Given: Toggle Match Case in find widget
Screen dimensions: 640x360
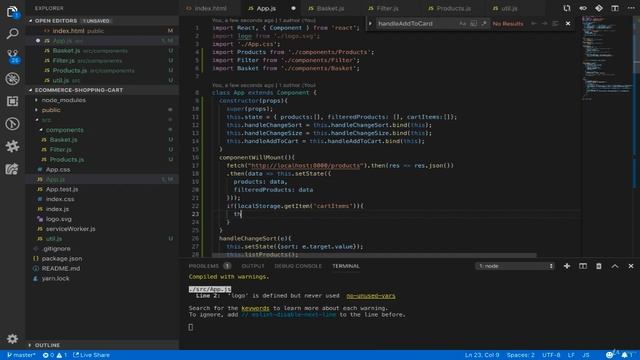Looking at the screenshot, I should [x=462, y=24].
